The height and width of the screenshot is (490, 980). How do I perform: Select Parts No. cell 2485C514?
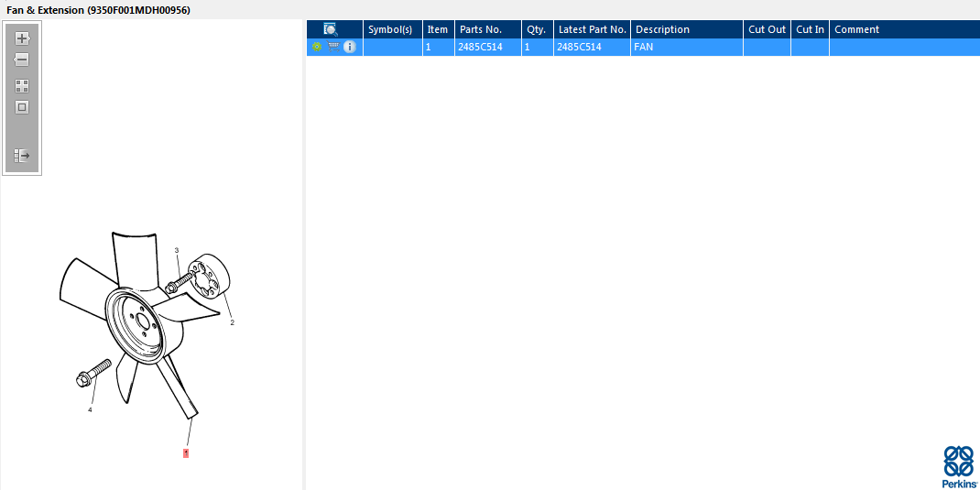tap(487, 47)
